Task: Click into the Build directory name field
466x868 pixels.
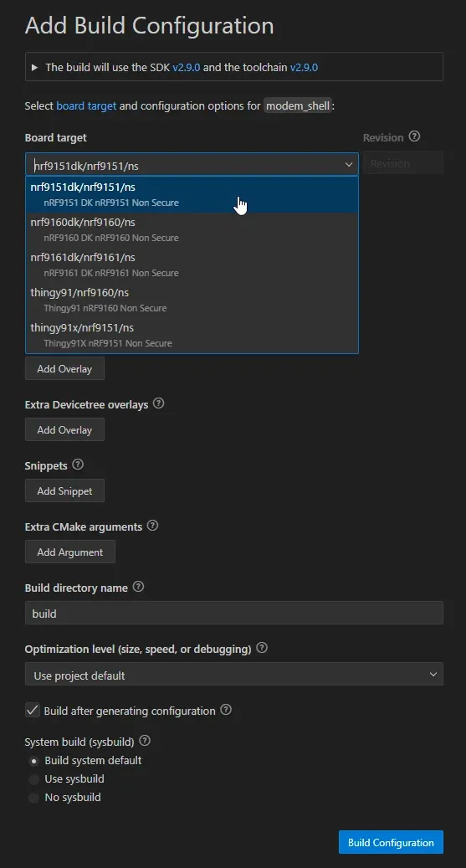Action: [234, 613]
